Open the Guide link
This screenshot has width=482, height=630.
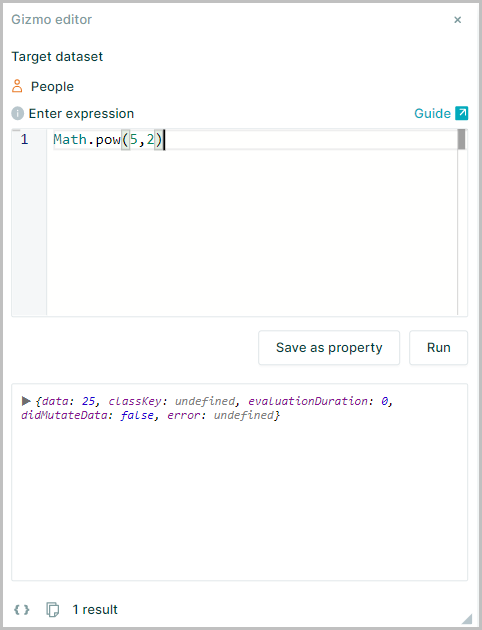pyautogui.click(x=432, y=114)
